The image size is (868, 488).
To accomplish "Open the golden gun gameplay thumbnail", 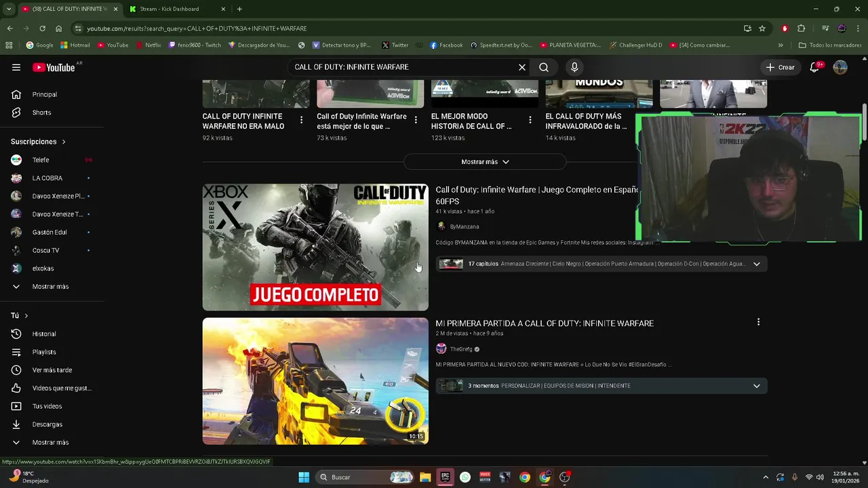I will click(315, 381).
